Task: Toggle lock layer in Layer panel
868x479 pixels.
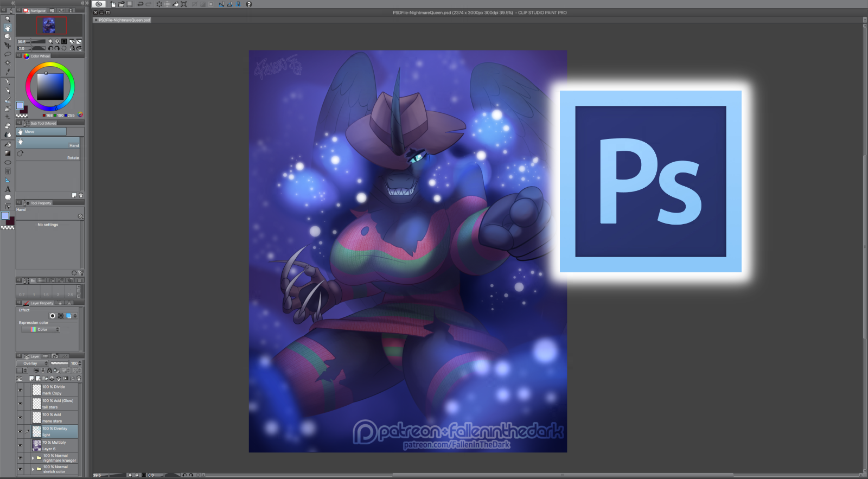Action: click(x=49, y=371)
